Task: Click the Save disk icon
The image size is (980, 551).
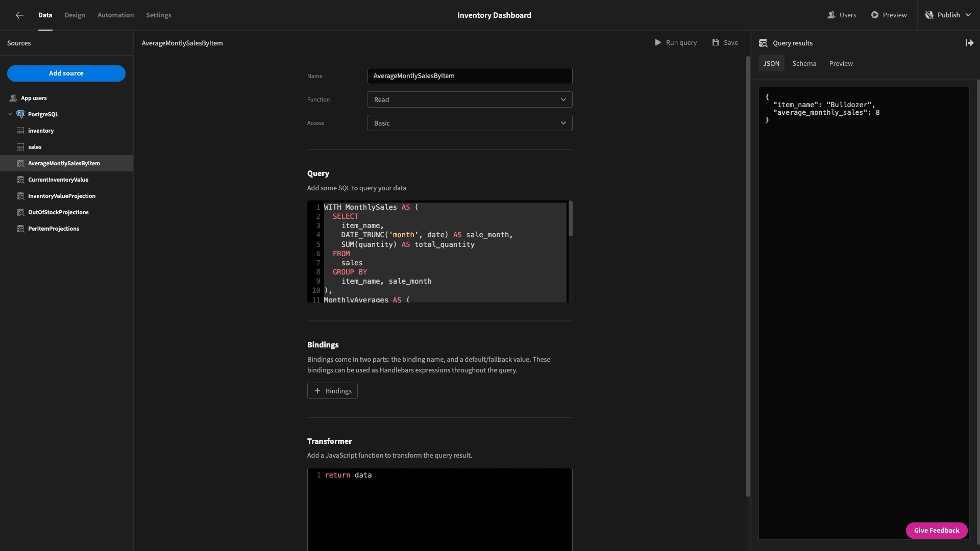Action: click(x=716, y=43)
